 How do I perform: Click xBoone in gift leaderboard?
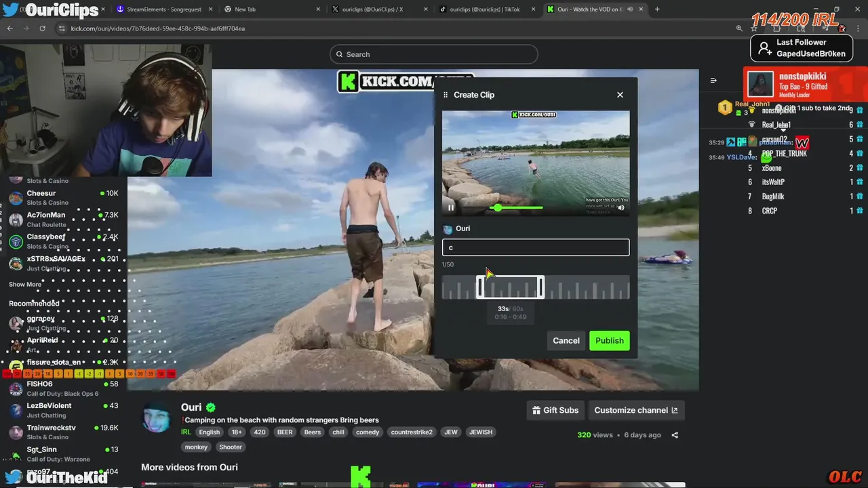pyautogui.click(x=772, y=168)
